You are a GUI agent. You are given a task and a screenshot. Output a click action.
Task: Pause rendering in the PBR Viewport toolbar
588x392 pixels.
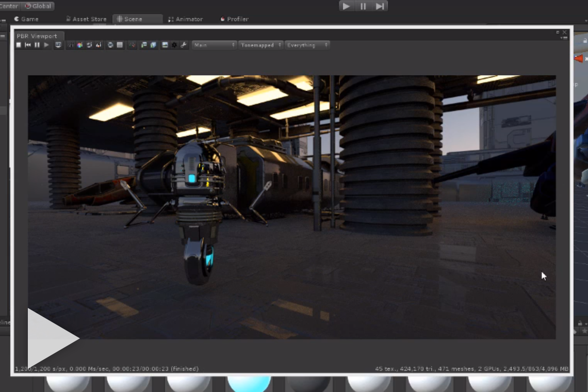37,45
